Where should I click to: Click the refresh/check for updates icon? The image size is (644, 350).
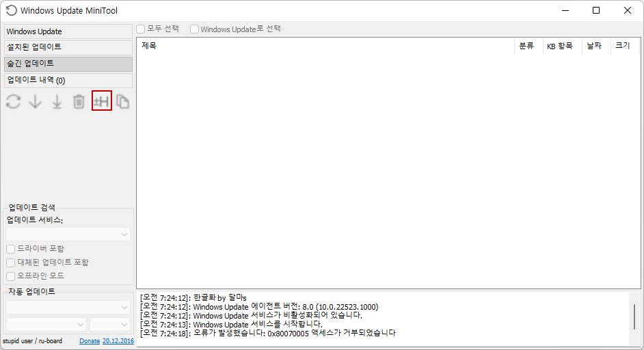click(13, 101)
